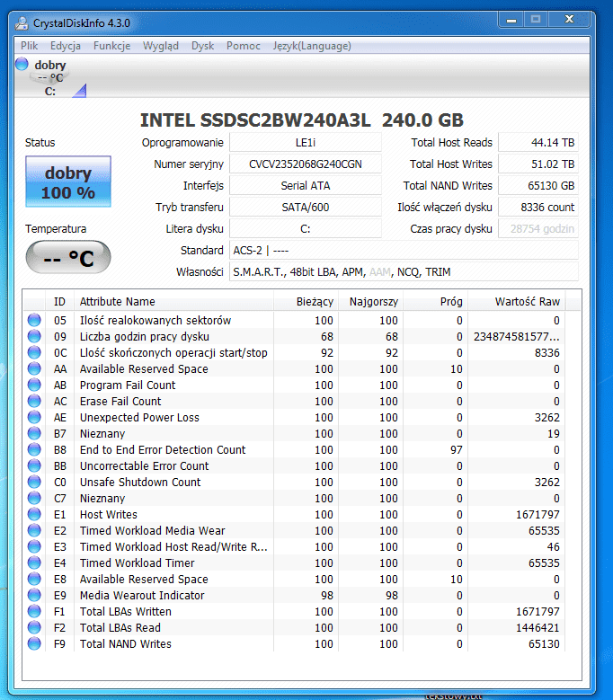This screenshot has height=700, width=613.
Task: Click status orb for 05 Ilość realokowanych sektorów
Action: pos(34,320)
